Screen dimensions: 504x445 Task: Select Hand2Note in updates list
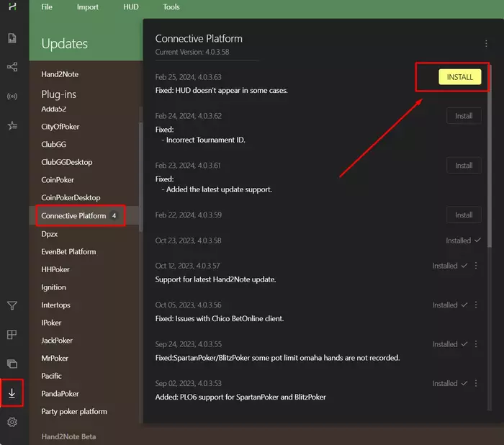click(60, 74)
